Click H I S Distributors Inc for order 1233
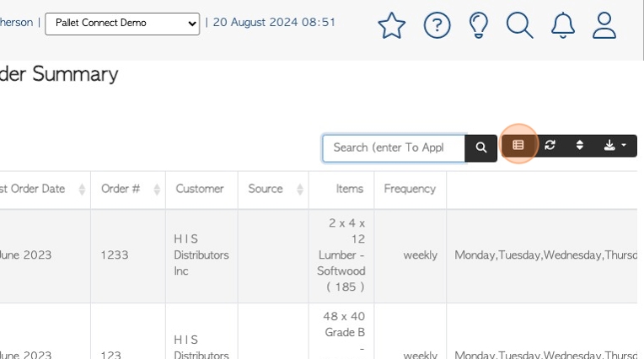Screen dimensions: 644x359 click(201, 255)
